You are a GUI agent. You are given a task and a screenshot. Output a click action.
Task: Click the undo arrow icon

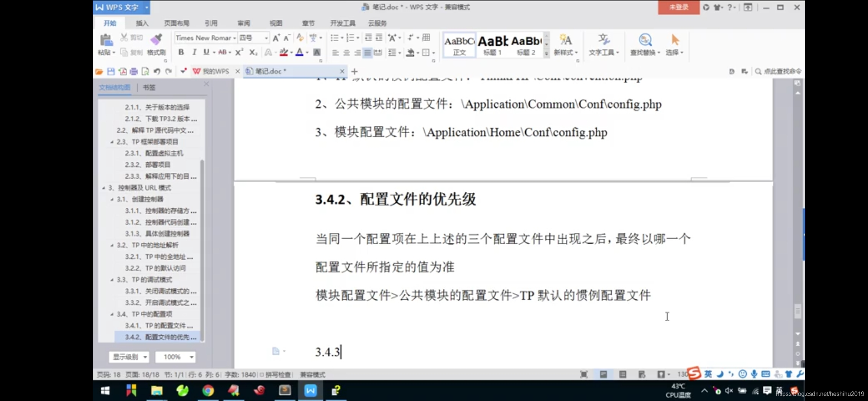157,71
